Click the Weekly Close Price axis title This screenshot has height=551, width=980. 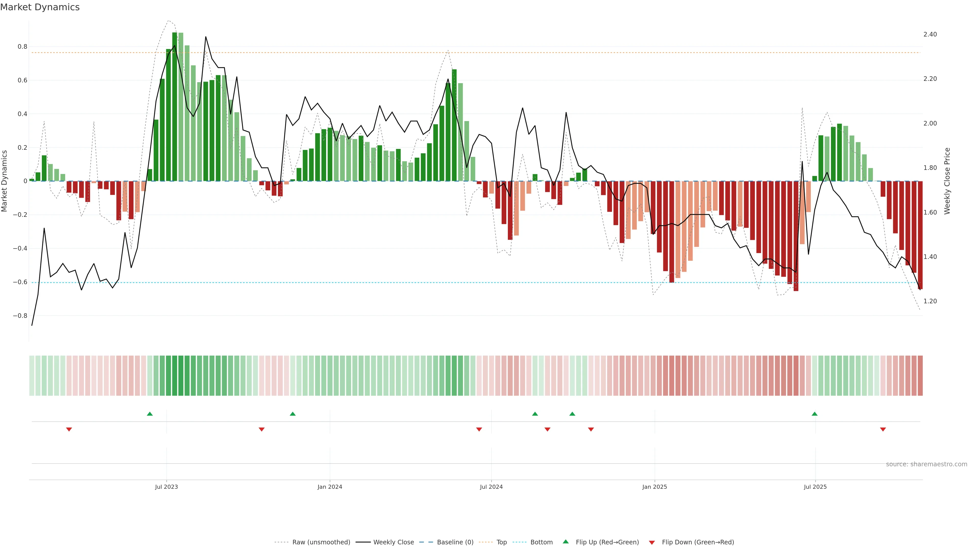pyautogui.click(x=947, y=181)
